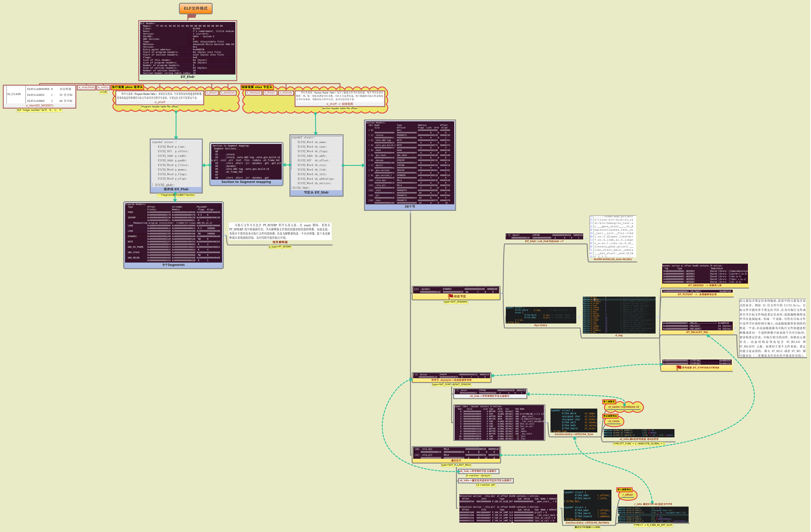Click Program header table file offset note

click(x=159, y=107)
